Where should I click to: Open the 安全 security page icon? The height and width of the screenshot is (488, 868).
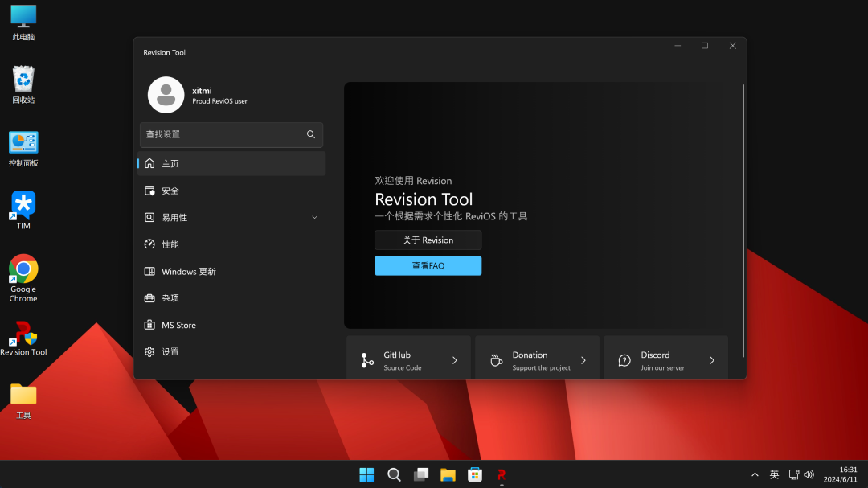tap(149, 191)
